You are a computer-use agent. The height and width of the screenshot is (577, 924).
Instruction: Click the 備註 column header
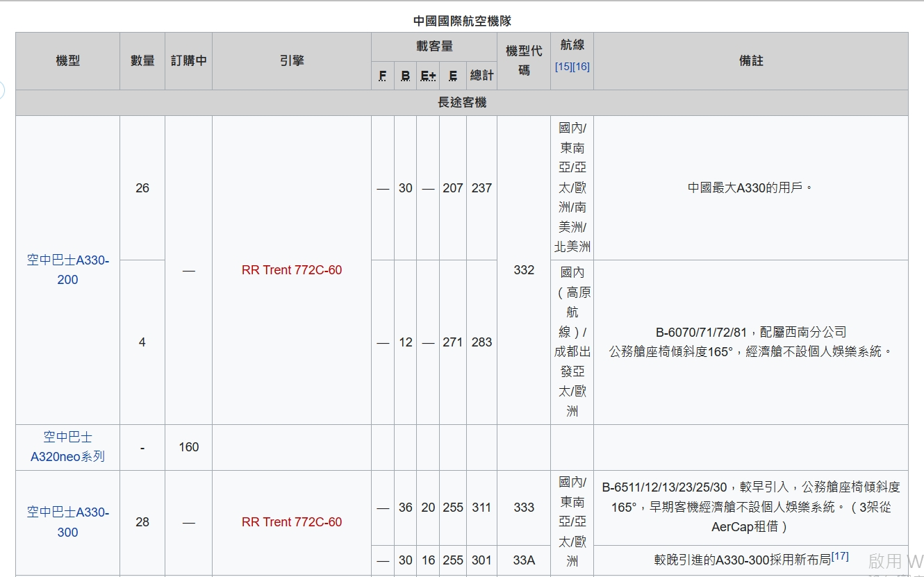[x=751, y=61]
